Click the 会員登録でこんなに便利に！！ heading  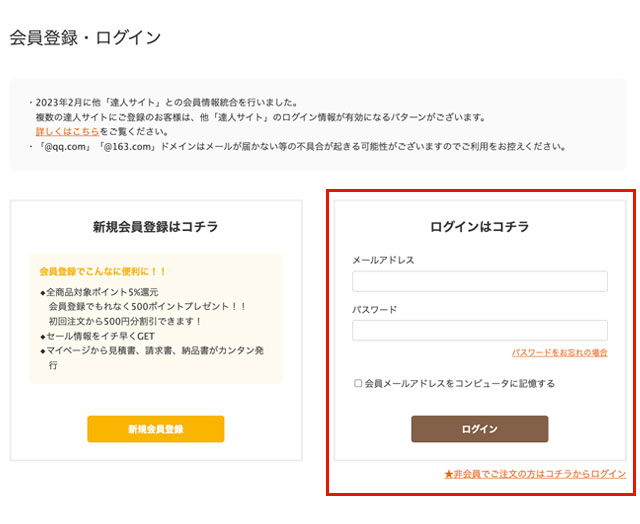103,271
